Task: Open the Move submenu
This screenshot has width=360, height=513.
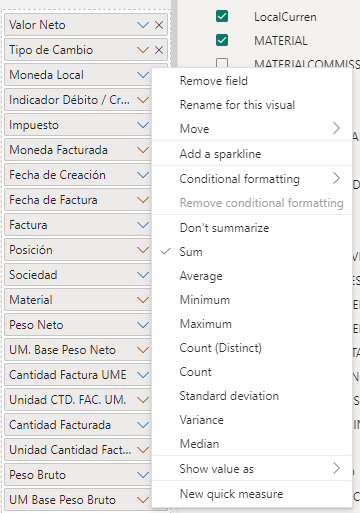Action: coord(252,129)
